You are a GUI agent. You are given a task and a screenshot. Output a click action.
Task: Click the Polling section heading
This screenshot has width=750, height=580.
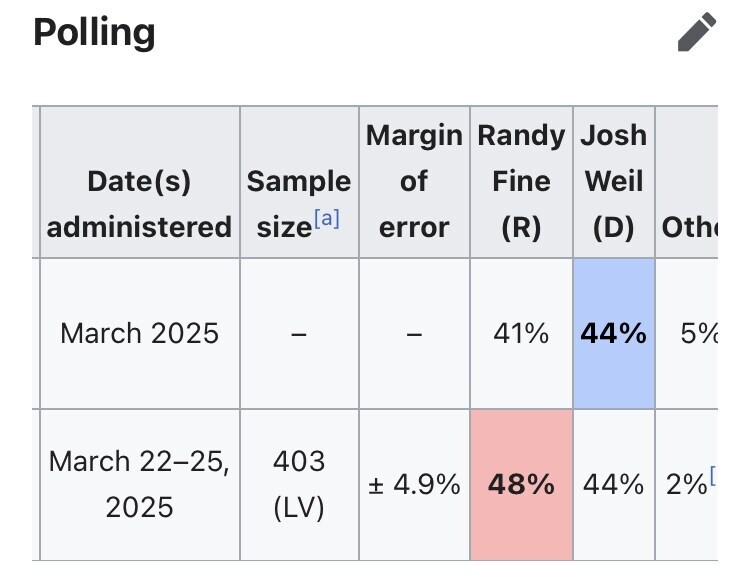tap(94, 33)
